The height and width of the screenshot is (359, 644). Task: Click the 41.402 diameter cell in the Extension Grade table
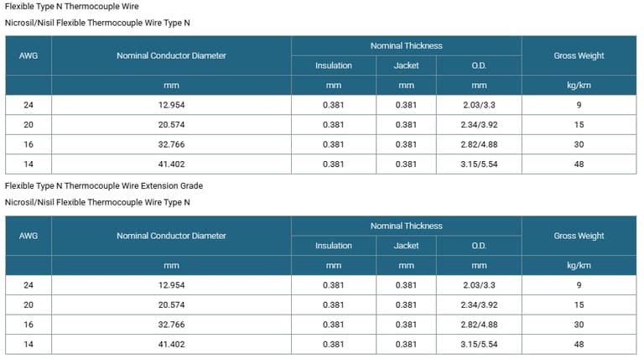point(171,344)
